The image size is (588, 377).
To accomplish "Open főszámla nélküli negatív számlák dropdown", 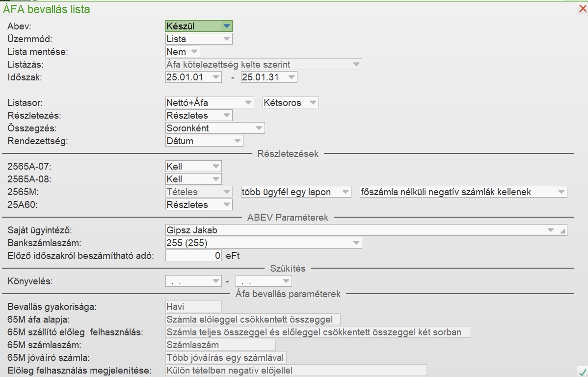I will click(463, 192).
